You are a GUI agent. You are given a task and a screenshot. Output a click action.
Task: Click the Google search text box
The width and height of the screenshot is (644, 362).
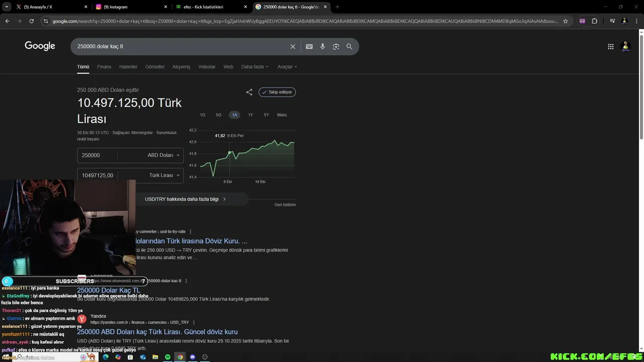[181, 46]
